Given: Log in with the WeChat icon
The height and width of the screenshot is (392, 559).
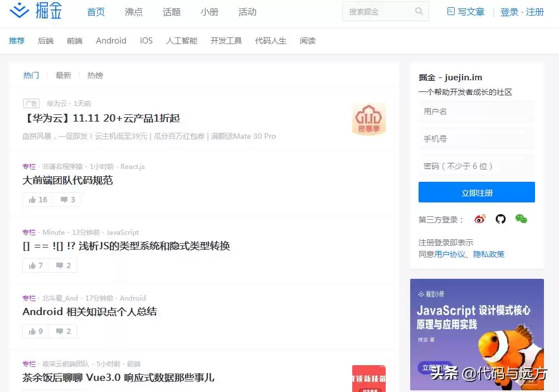Looking at the screenshot, I should (521, 219).
